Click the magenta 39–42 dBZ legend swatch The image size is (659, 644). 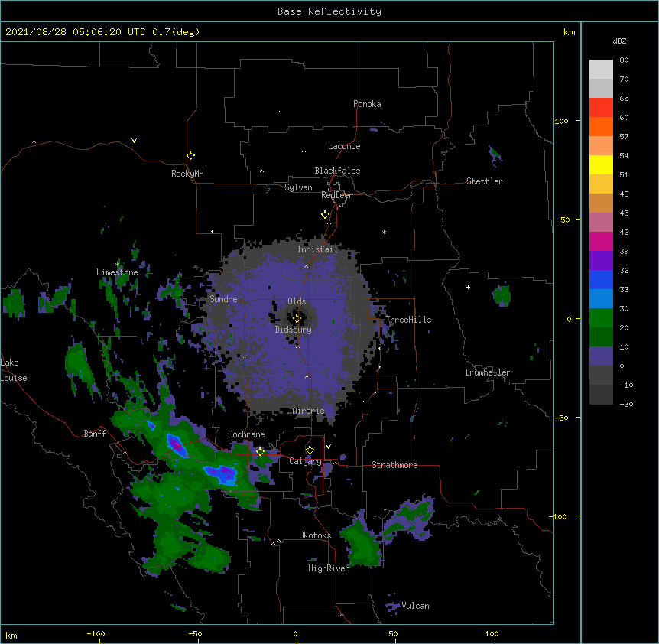click(x=601, y=241)
